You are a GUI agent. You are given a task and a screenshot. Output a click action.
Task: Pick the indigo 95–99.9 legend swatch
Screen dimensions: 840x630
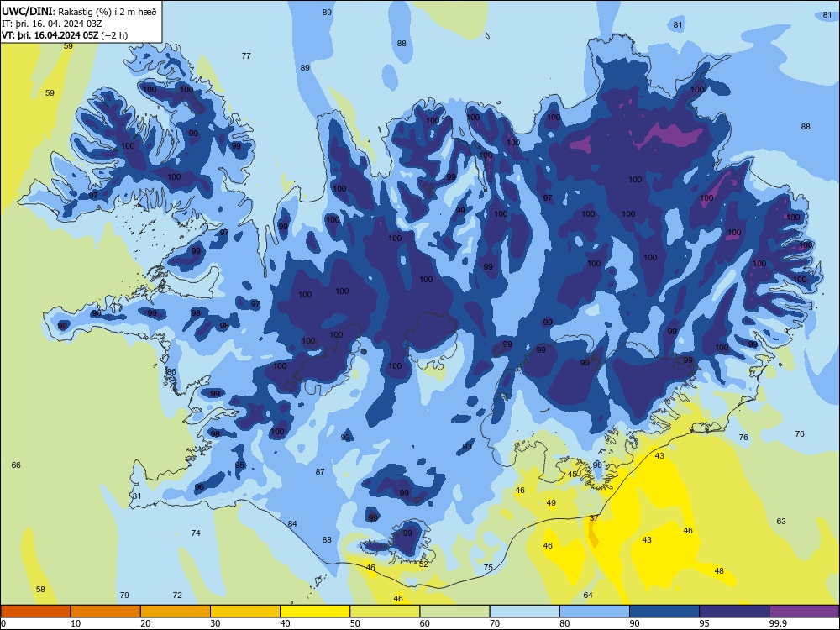click(734, 612)
